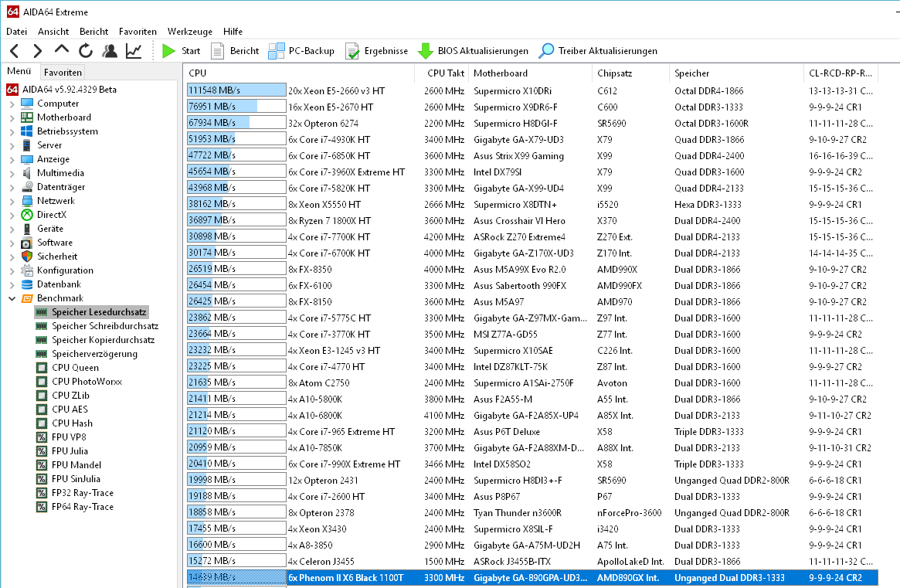The image size is (900, 588).
Task: Click the Sicherheit shield icon
Action: click(x=27, y=257)
